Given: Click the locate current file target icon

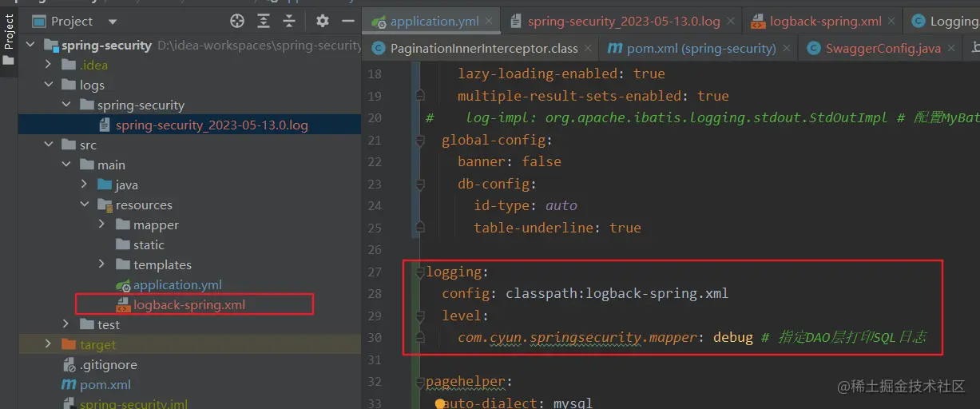Looking at the screenshot, I should tap(237, 21).
